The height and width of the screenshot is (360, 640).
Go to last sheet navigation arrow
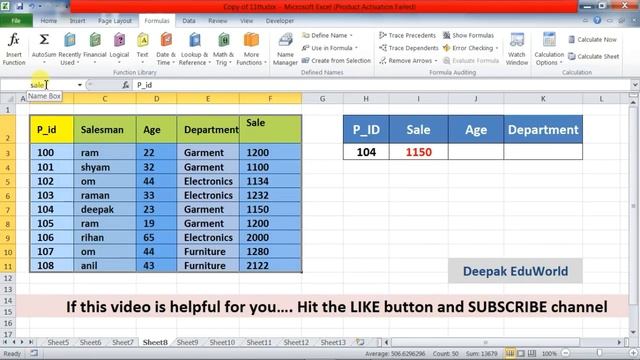coord(31,342)
